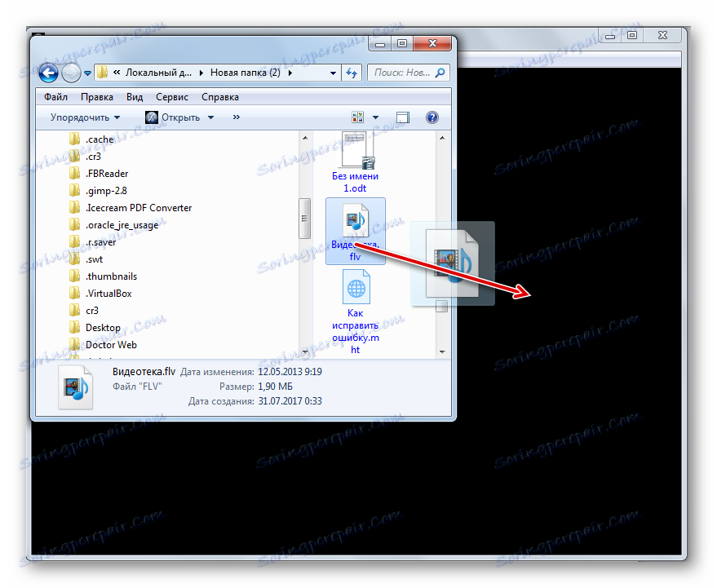The image size is (717, 588).
Task: Click modification date value 12.05.2013 9:19
Action: pyautogui.click(x=290, y=372)
